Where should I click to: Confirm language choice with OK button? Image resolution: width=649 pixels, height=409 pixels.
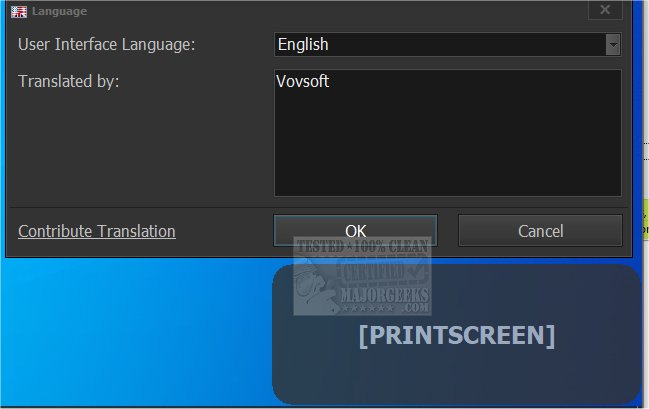[355, 231]
